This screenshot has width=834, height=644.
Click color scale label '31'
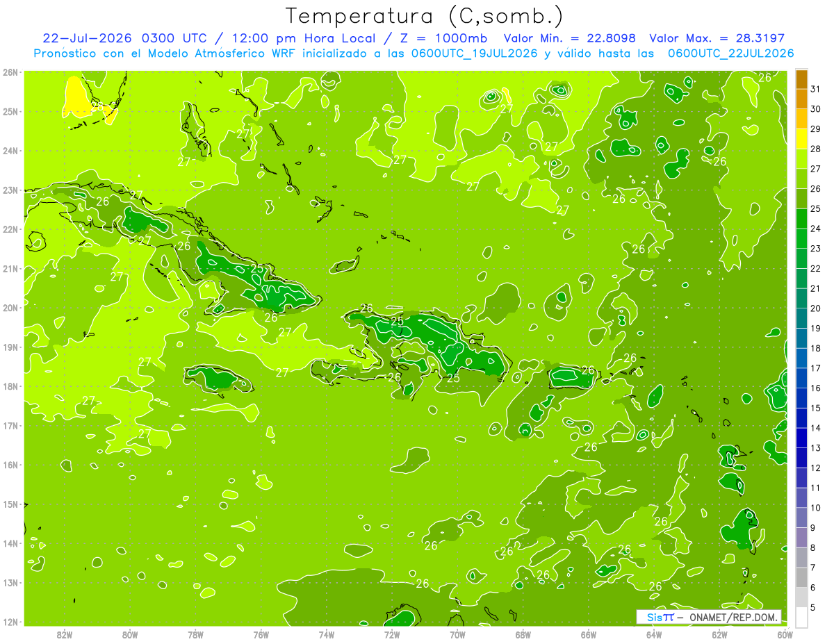[x=816, y=89]
